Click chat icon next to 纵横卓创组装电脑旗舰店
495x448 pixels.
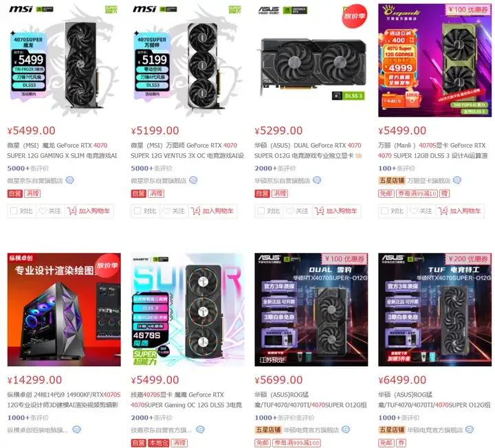click(x=76, y=429)
